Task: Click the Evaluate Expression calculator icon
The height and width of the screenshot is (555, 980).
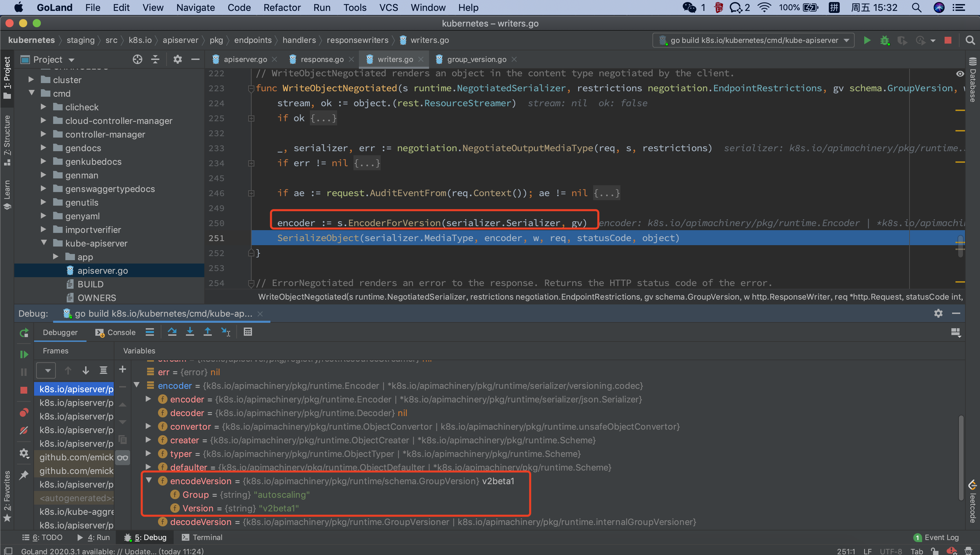Action: (248, 332)
